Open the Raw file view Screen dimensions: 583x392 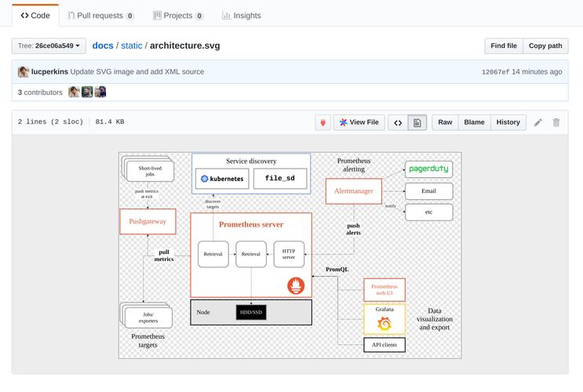(445, 122)
